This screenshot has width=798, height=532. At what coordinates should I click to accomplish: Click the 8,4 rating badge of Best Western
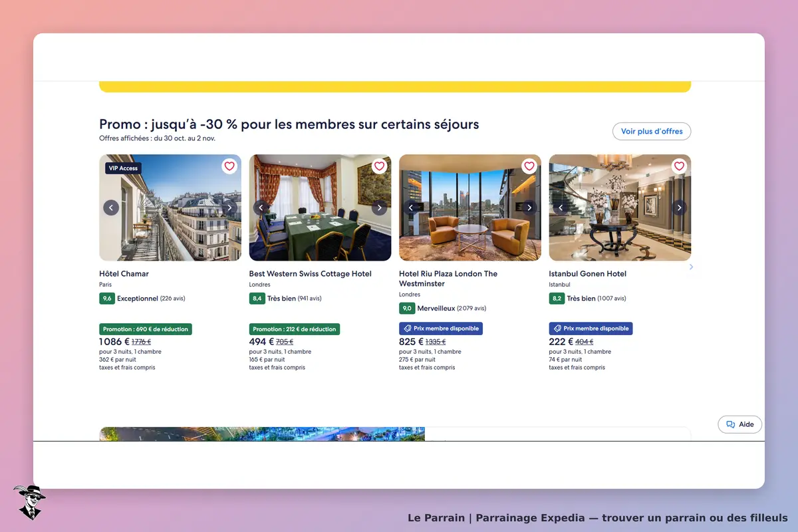coord(257,299)
